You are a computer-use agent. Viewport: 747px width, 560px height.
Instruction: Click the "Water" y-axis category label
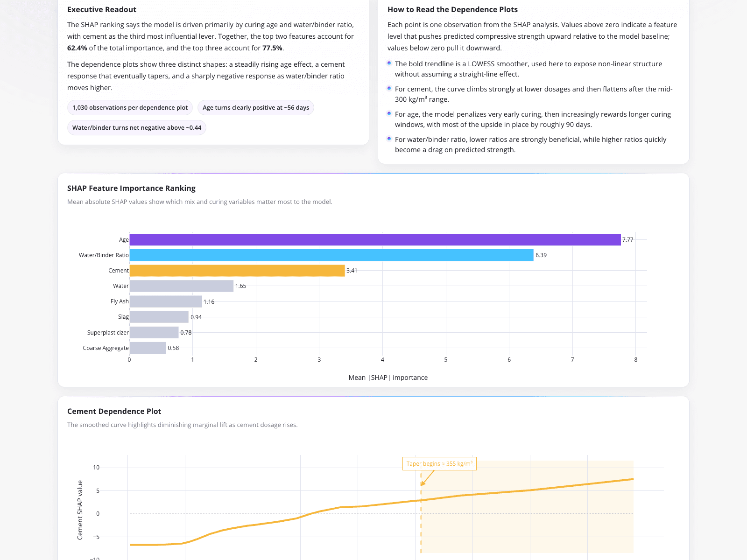point(121,286)
